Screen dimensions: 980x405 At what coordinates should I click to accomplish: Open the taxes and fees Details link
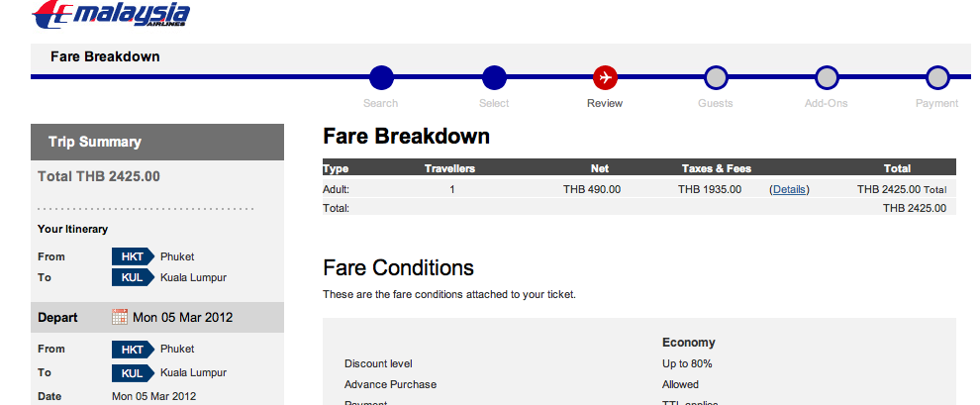click(789, 189)
